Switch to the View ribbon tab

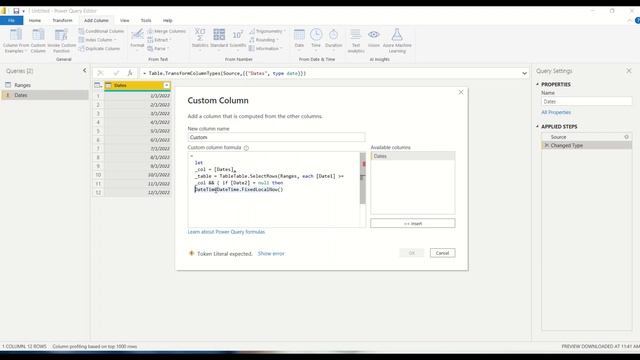click(124, 20)
